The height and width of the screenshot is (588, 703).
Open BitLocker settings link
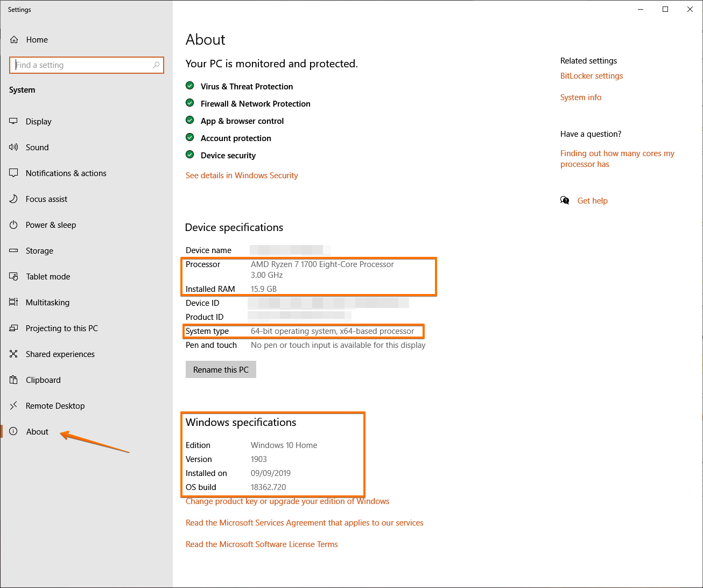click(592, 76)
